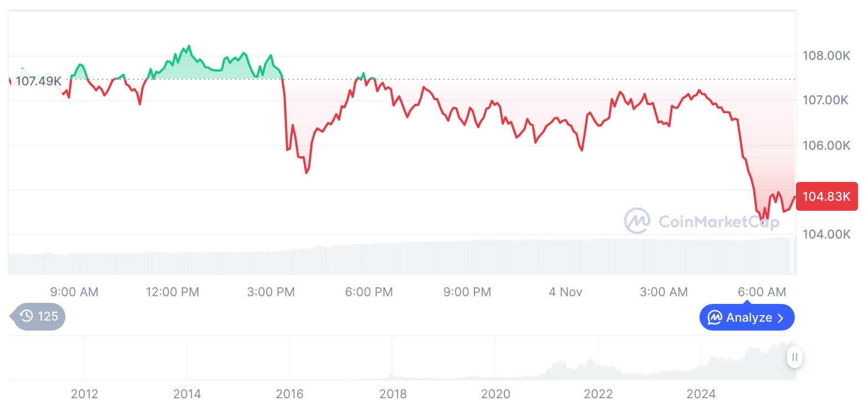Screen dimensions: 868x406
Task: Click 2012 in the overview timeline
Action: pyautogui.click(x=84, y=394)
